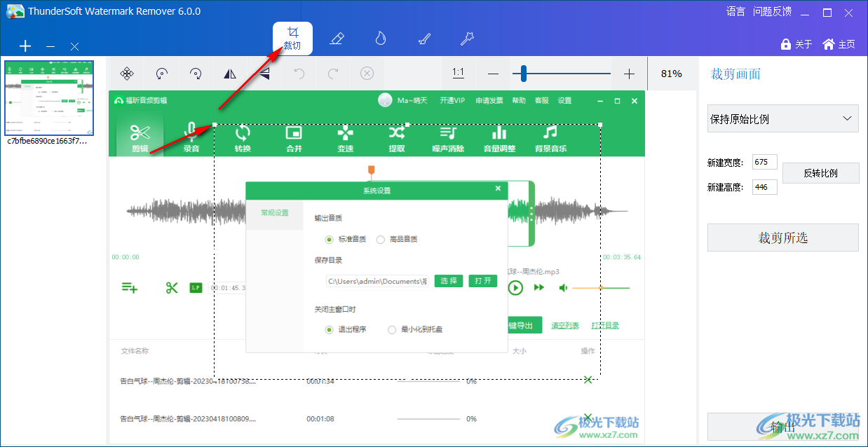Screen dimensions: 868x447
Task: Zoom out with the minus button
Action: coord(493,74)
